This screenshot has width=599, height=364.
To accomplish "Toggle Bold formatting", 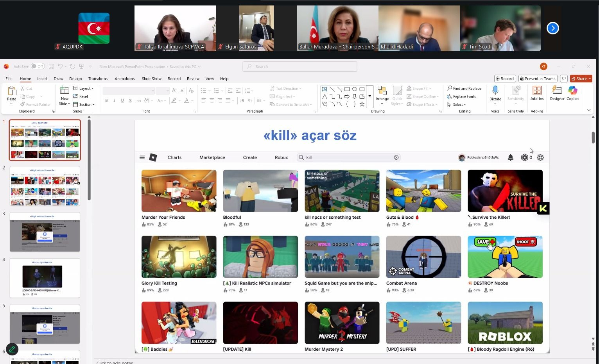I will tap(106, 100).
